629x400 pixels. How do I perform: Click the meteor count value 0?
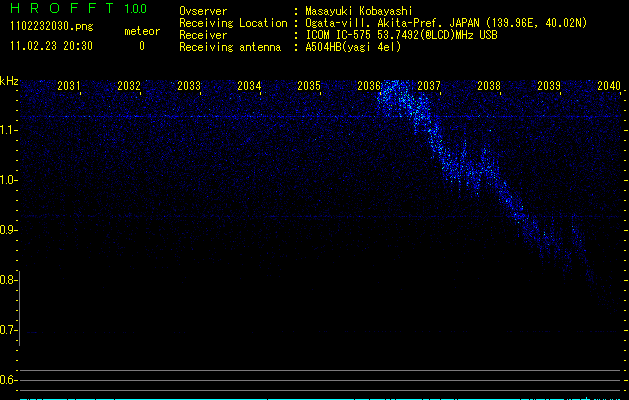tap(142, 46)
